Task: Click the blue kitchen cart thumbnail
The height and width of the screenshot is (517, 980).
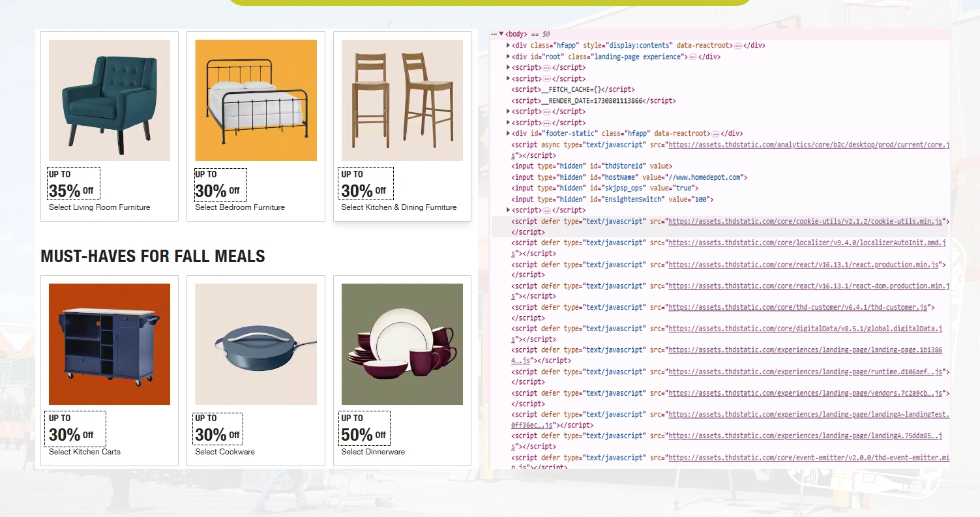Action: click(x=109, y=344)
